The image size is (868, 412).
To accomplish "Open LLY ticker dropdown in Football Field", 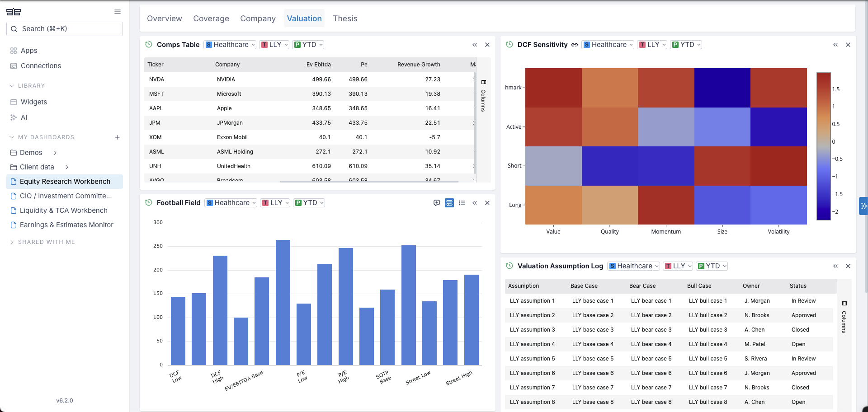I will [275, 203].
